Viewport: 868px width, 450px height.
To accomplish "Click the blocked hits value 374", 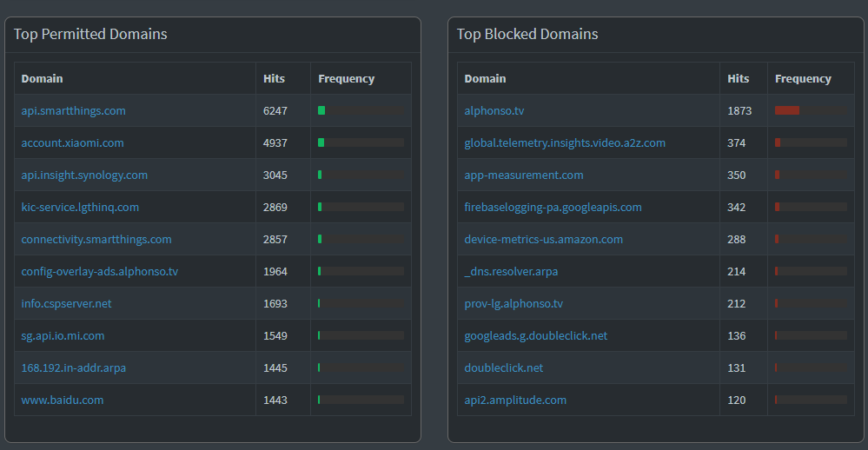I will (736, 142).
